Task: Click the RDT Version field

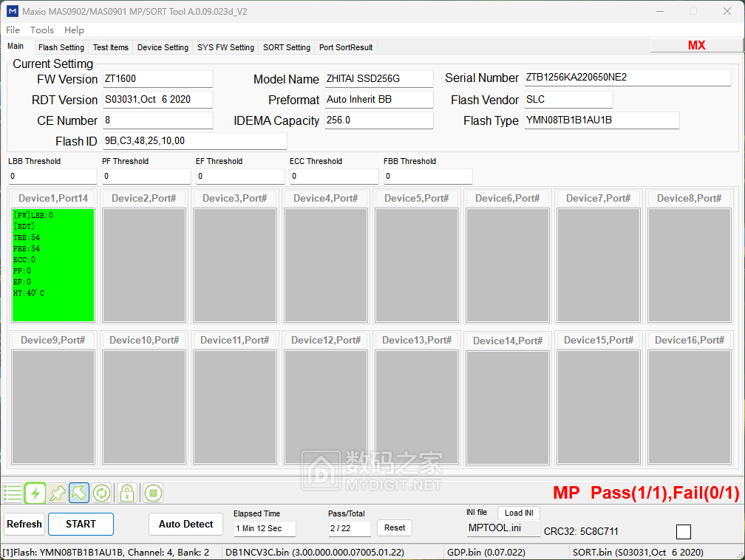Action: (157, 99)
